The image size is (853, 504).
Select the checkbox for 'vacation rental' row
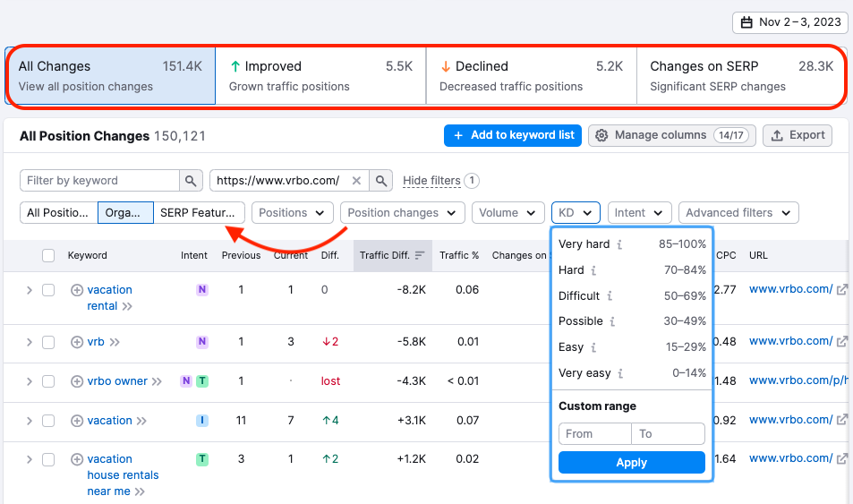(x=48, y=290)
